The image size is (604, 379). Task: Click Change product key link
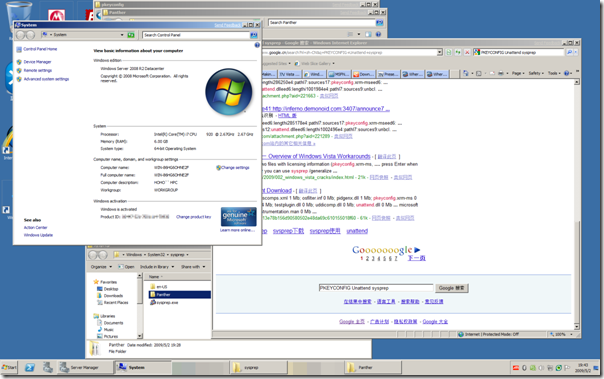coord(193,217)
